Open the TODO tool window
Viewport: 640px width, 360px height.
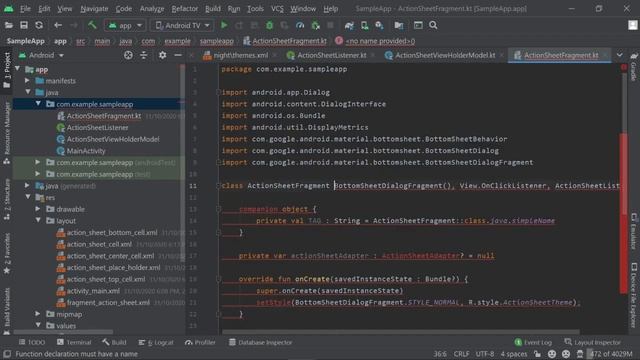(x=32, y=342)
